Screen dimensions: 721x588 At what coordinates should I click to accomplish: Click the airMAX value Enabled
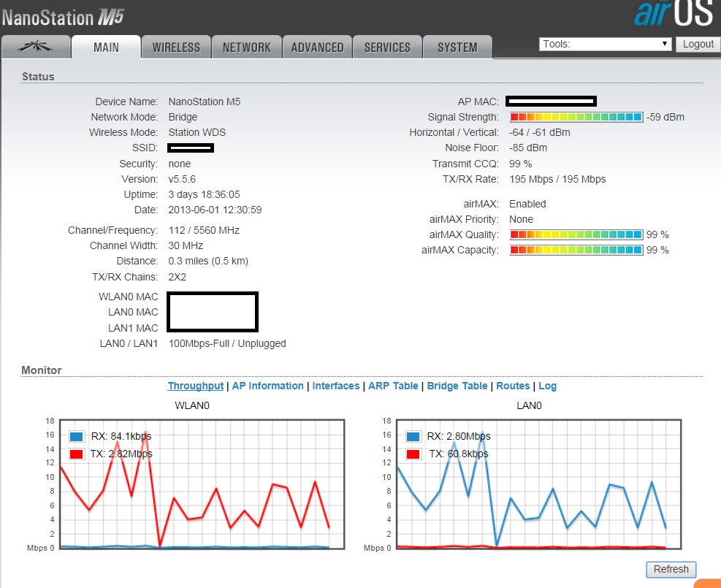click(527, 204)
